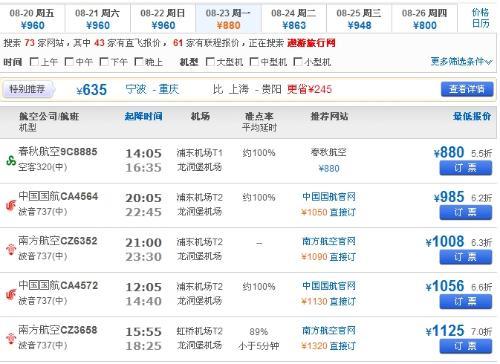This screenshot has width=500, height=364.
Task: Click the Air China logo beside CA4564
Action: (11, 205)
